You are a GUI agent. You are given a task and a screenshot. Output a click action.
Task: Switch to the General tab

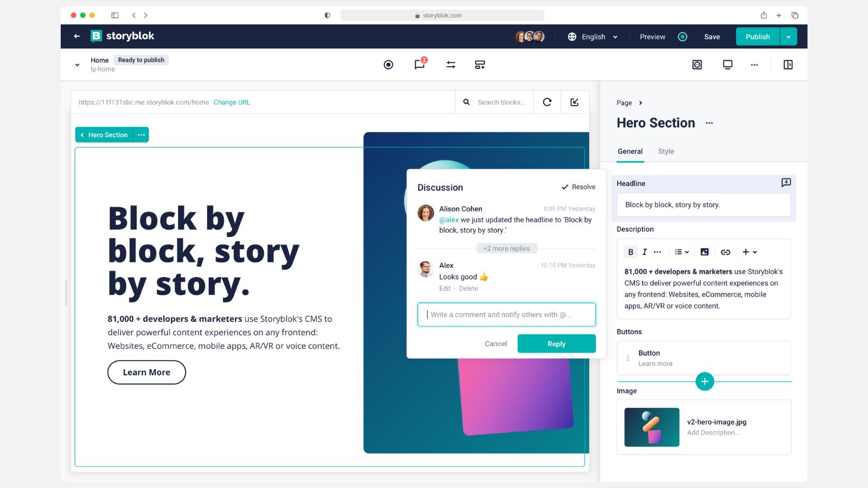click(630, 152)
